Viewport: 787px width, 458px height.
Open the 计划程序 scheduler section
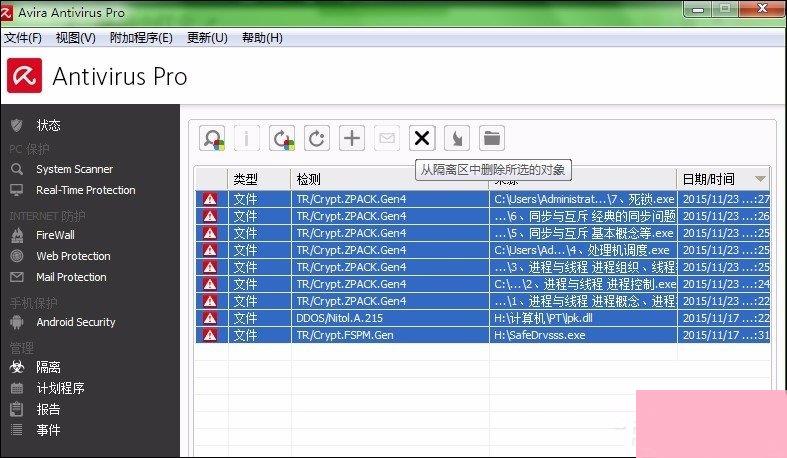tap(60, 388)
